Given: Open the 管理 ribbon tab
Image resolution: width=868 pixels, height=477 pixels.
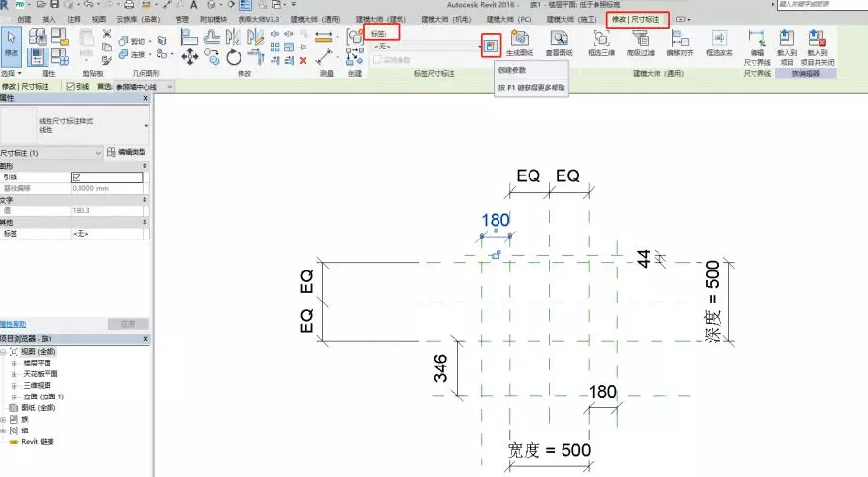Looking at the screenshot, I should [182, 20].
